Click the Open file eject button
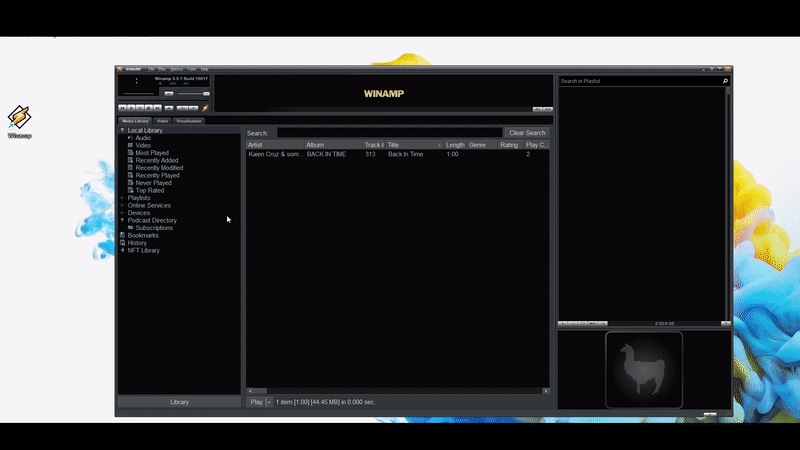Image resolution: width=800 pixels, height=450 pixels. point(169,108)
